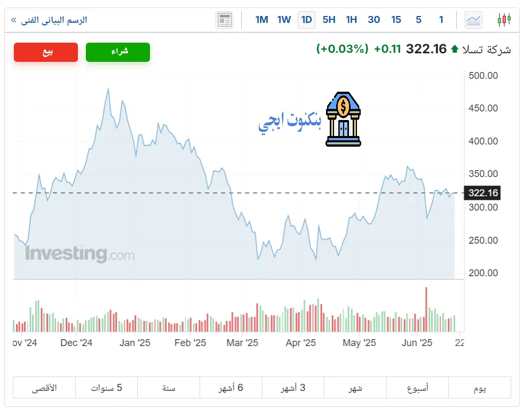Viewport: 532px width, 417px height.
Task: Select the 1 minute interval
Action: pos(441,20)
